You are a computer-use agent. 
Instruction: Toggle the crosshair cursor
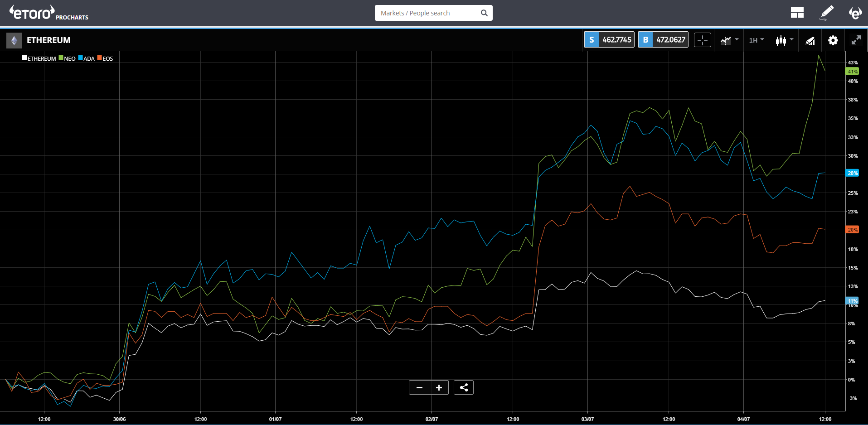point(703,40)
